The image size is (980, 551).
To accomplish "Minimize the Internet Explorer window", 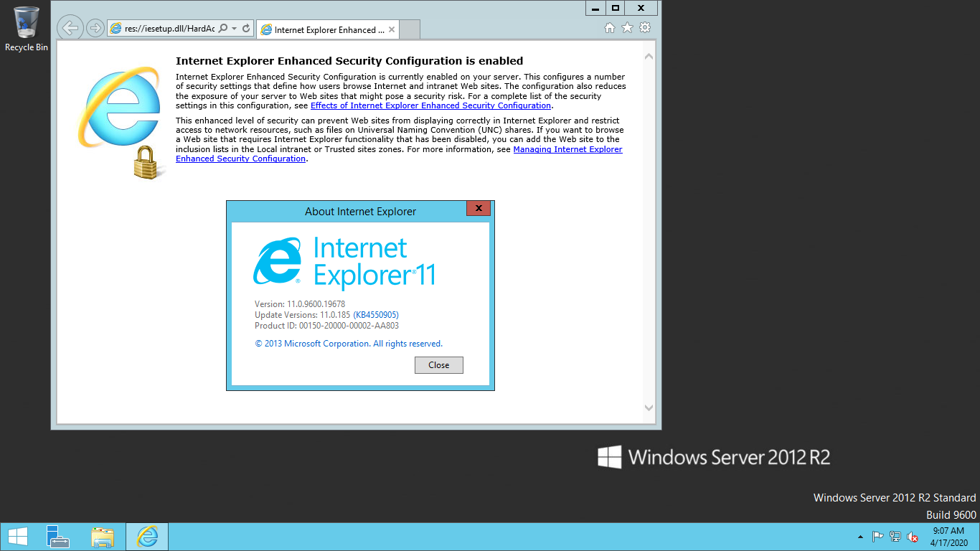I will (595, 9).
